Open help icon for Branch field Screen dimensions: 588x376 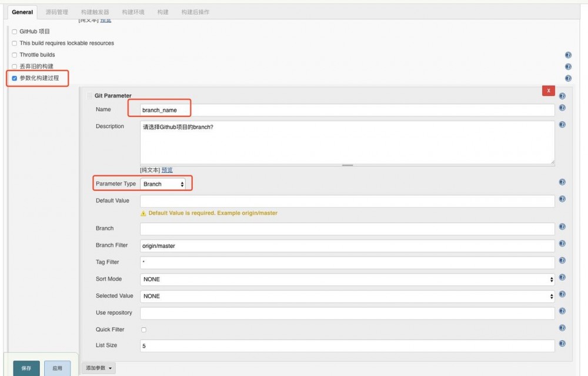click(x=562, y=227)
